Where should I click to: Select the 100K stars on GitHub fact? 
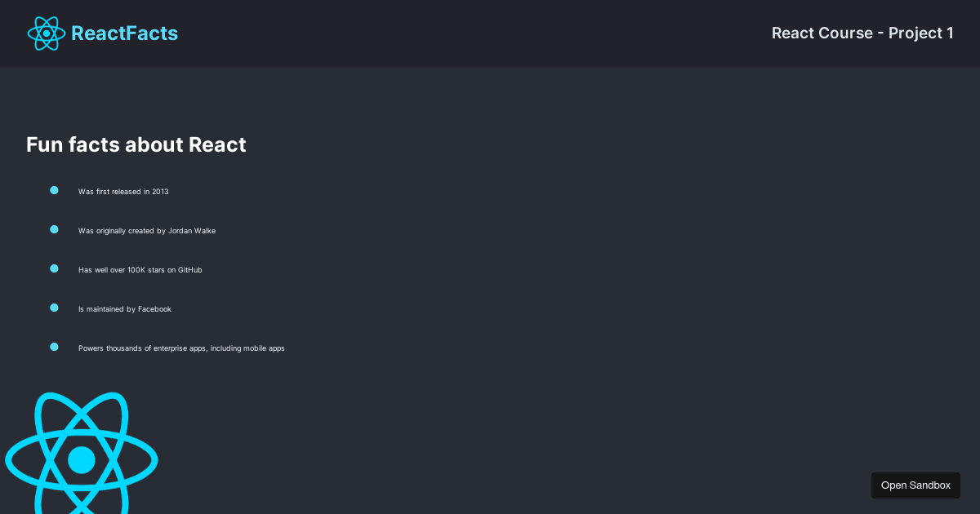tap(140, 270)
